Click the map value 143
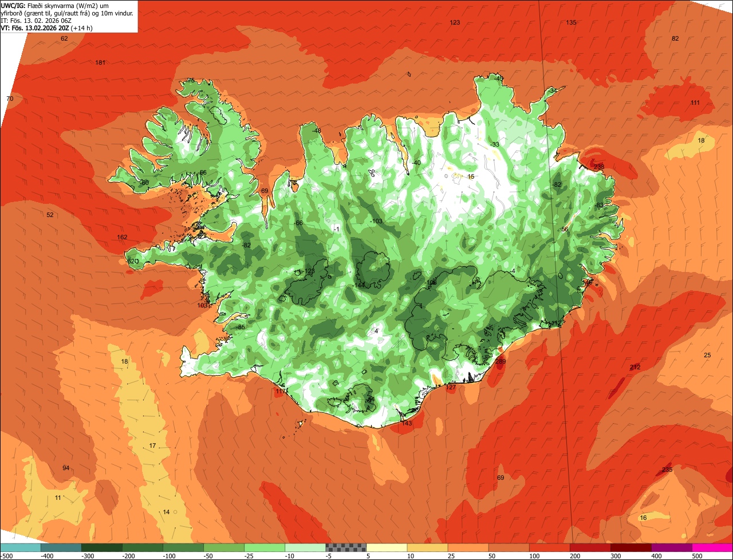This screenshot has width=733, height=560. click(x=407, y=423)
